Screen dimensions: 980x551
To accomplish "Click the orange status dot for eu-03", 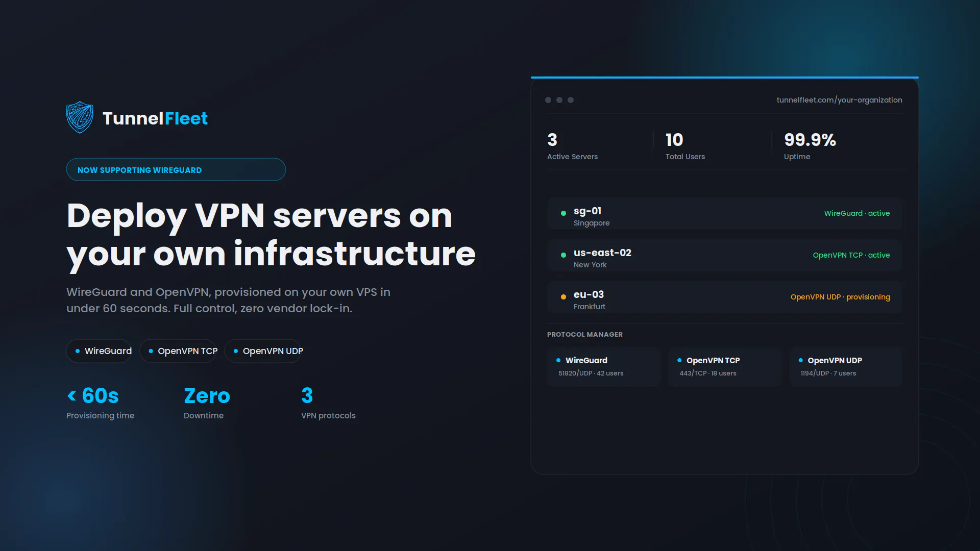I will point(563,297).
